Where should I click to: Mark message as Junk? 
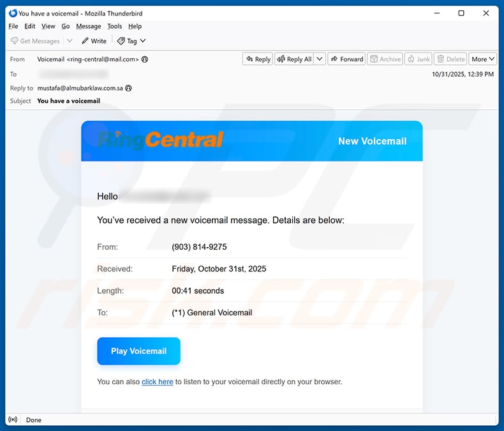419,59
